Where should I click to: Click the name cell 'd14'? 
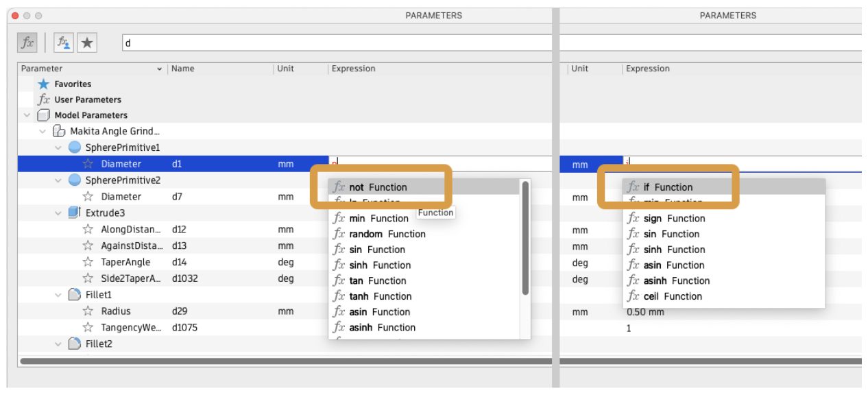pyautogui.click(x=179, y=262)
